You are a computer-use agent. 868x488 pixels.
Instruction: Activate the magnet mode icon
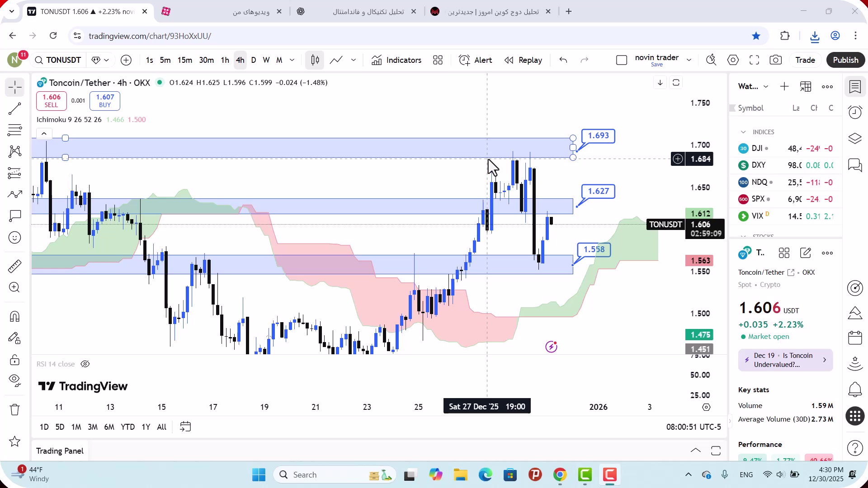(x=14, y=316)
